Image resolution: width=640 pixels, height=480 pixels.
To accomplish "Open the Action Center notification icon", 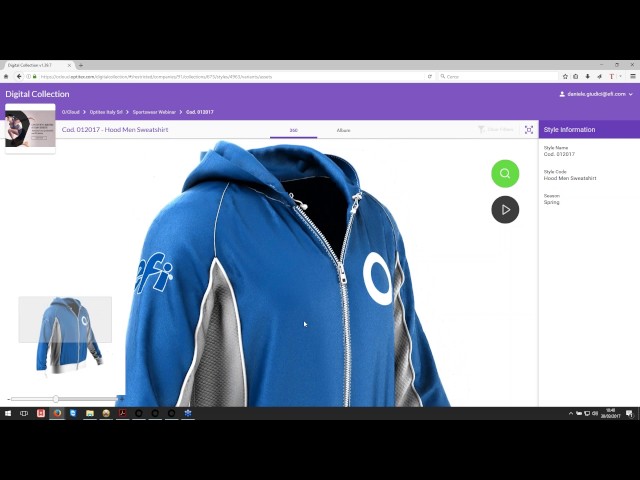I will click(630, 413).
